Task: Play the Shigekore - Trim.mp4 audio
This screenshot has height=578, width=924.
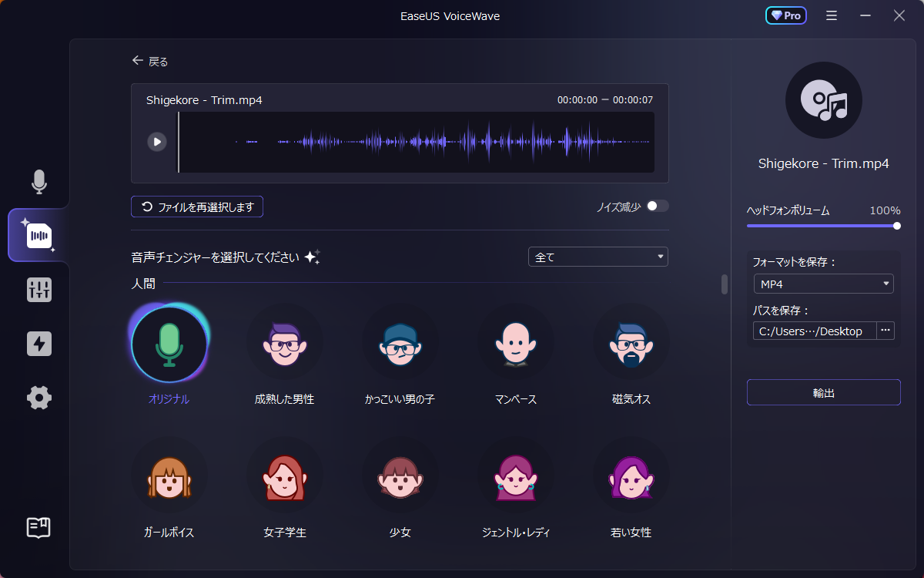Action: point(157,142)
